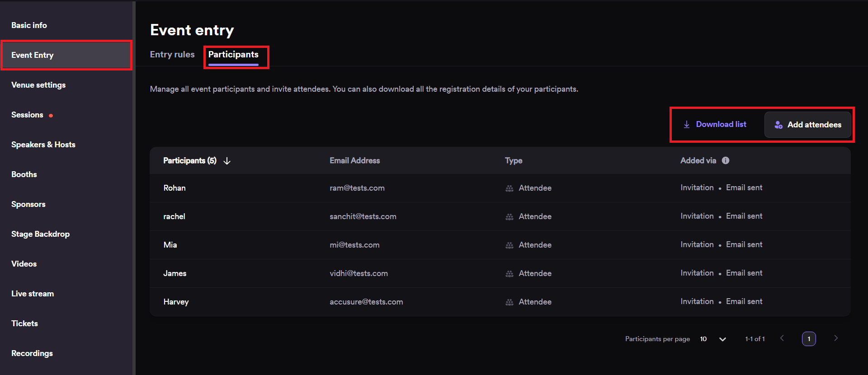Click participant name Harvey

click(x=176, y=302)
